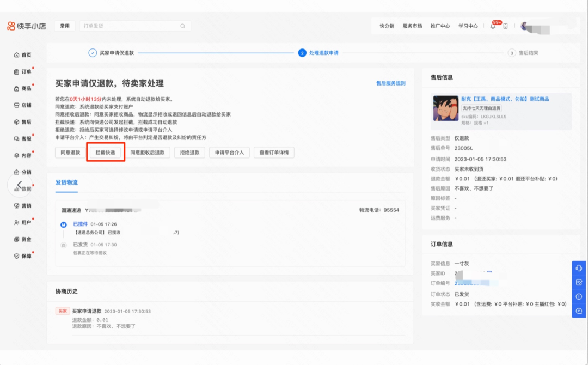Open the notification bell with 99+ badge
This screenshot has width=588, height=365.
click(x=492, y=26)
